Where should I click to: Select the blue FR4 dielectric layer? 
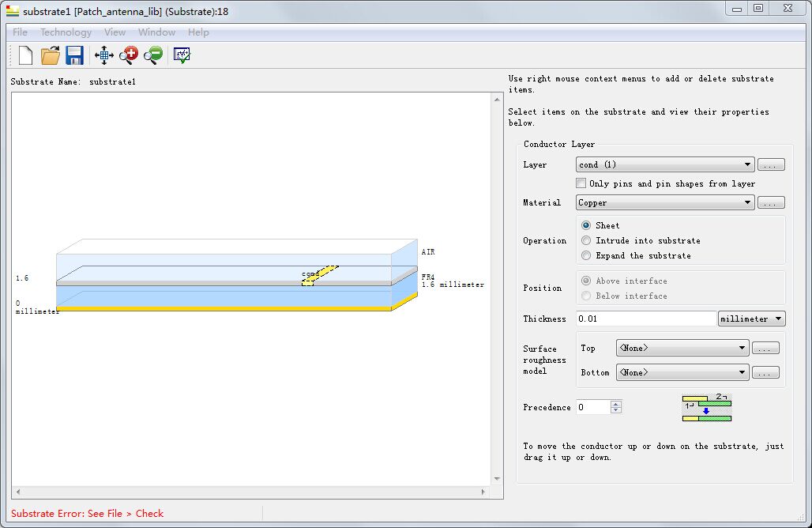pos(223,297)
